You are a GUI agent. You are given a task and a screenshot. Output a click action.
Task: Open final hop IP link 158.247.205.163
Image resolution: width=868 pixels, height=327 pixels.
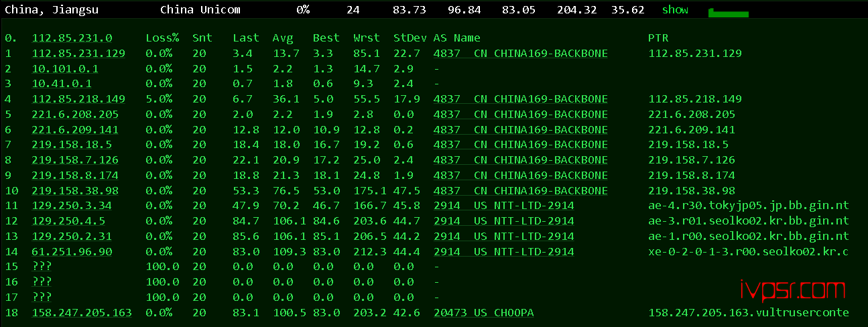(82, 313)
